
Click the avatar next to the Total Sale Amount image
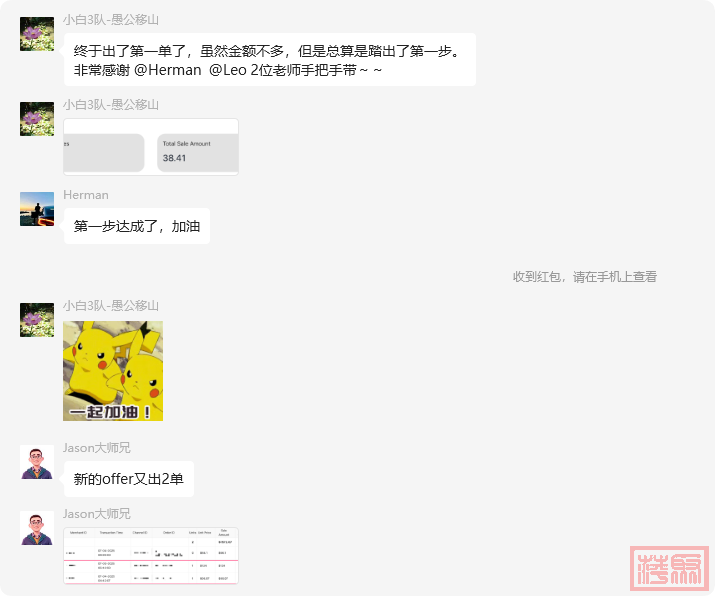(37, 119)
